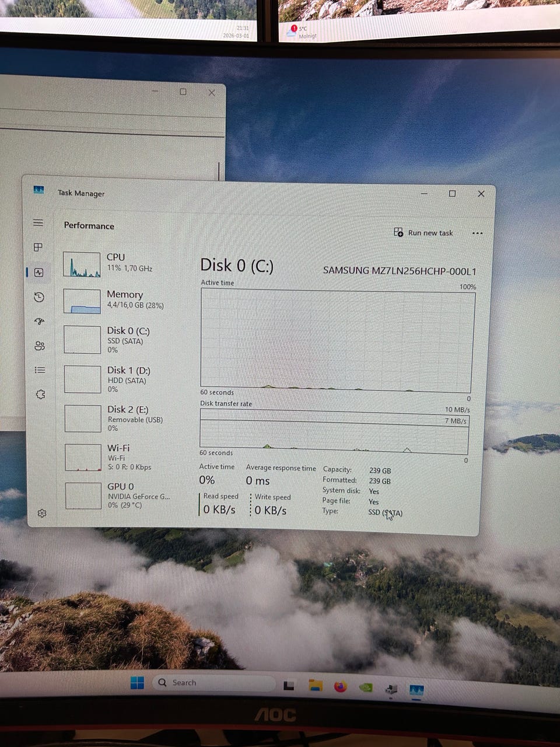Select the Performance page sidebar icon

39,273
